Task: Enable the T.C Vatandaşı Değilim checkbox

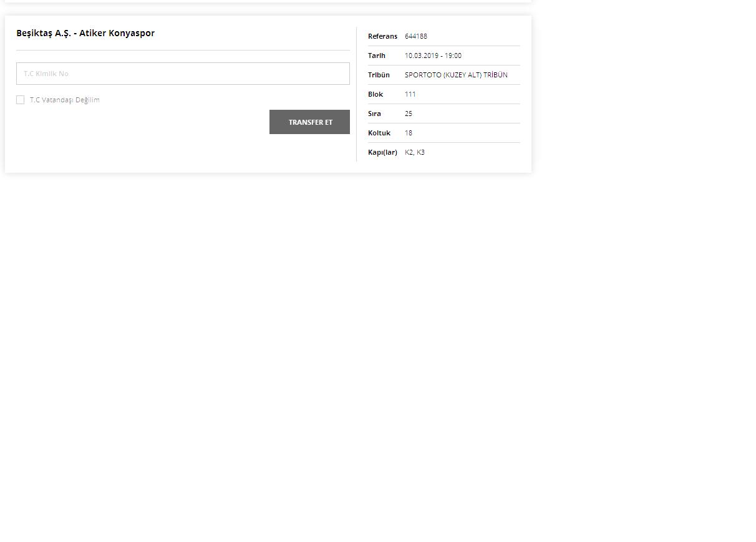Action: tap(21, 100)
